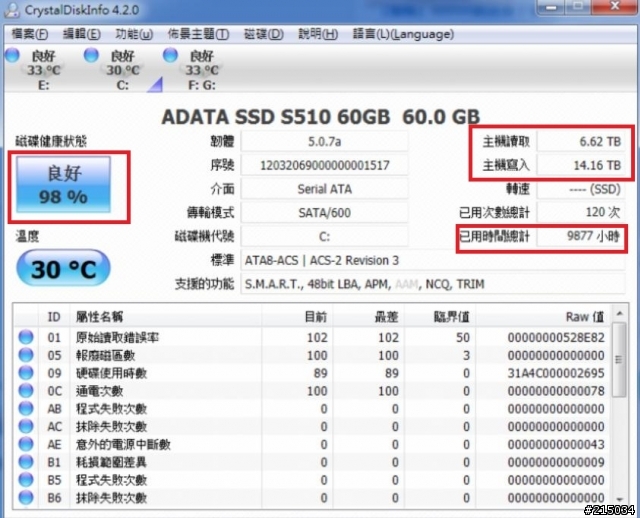The image size is (640, 518).
Task: Click host writes value 14.16 TB
Action: pyautogui.click(x=580, y=165)
